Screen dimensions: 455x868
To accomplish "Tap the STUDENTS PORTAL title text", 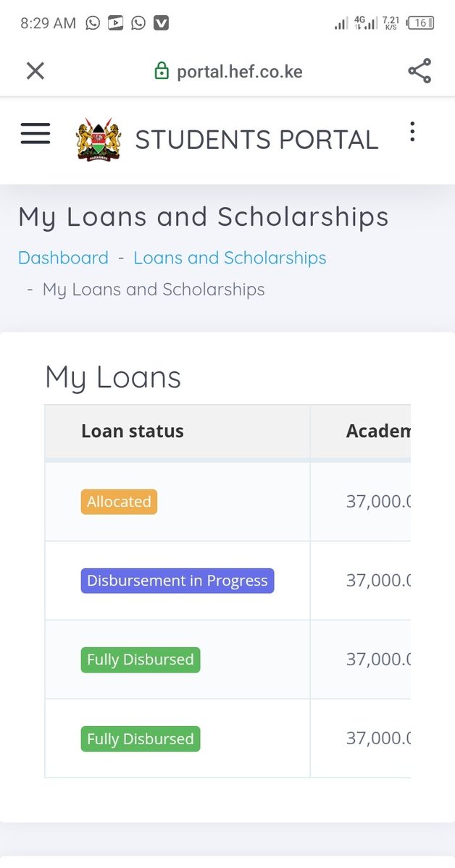I will coord(256,140).
